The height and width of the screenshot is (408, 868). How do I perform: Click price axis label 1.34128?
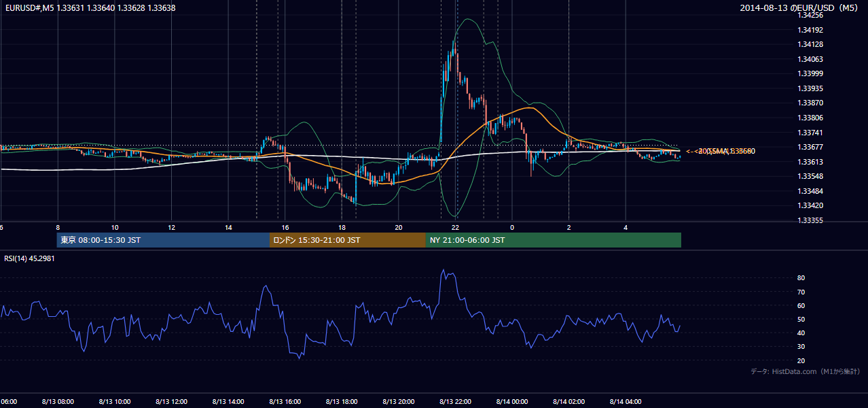810,44
